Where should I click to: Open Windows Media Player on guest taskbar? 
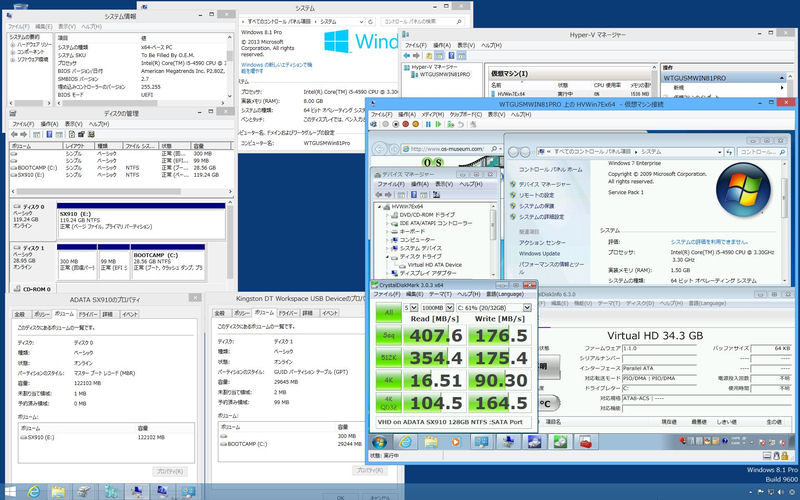tap(456, 442)
